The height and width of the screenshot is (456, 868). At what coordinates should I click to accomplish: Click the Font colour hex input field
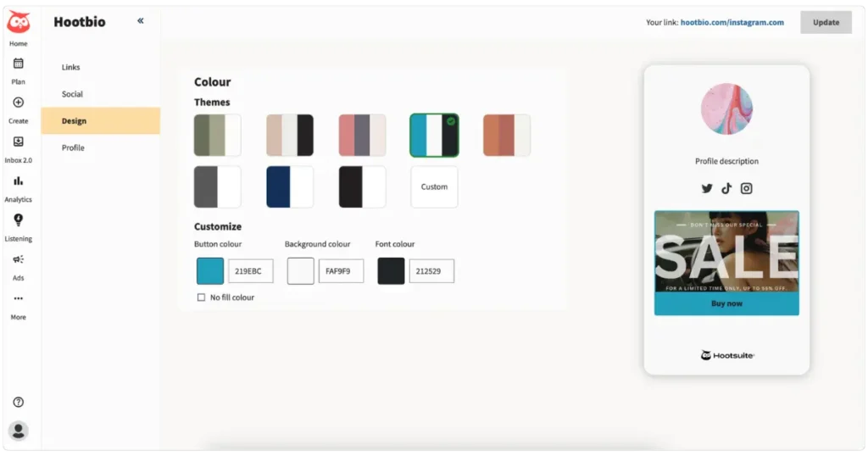click(431, 271)
